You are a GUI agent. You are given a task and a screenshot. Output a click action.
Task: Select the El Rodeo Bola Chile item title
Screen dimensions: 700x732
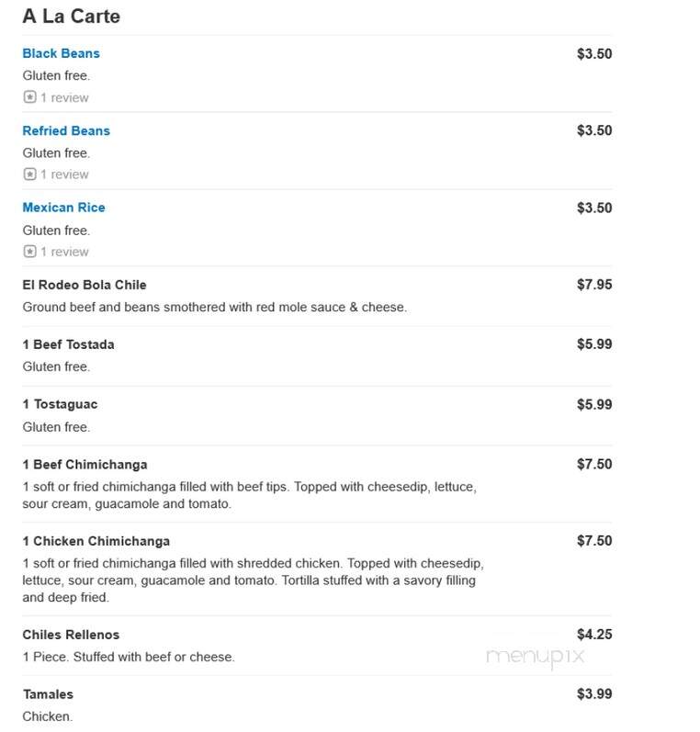(85, 285)
